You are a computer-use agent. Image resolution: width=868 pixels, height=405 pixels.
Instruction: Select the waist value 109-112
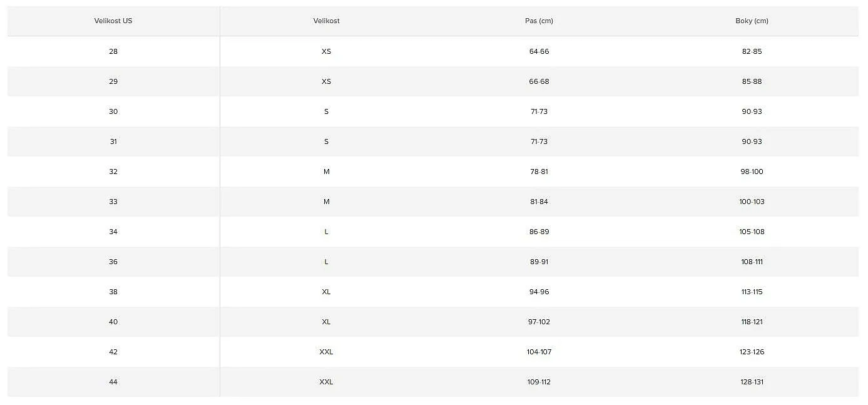tap(539, 382)
